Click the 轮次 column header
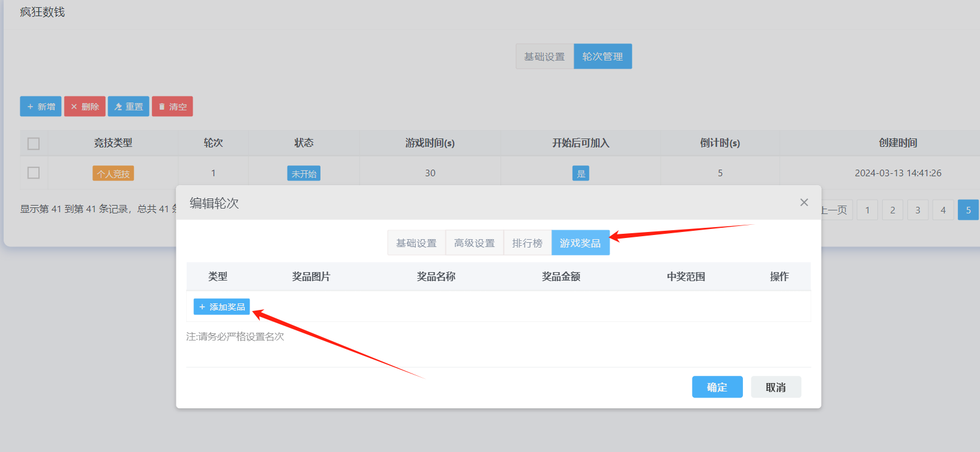 (x=213, y=143)
